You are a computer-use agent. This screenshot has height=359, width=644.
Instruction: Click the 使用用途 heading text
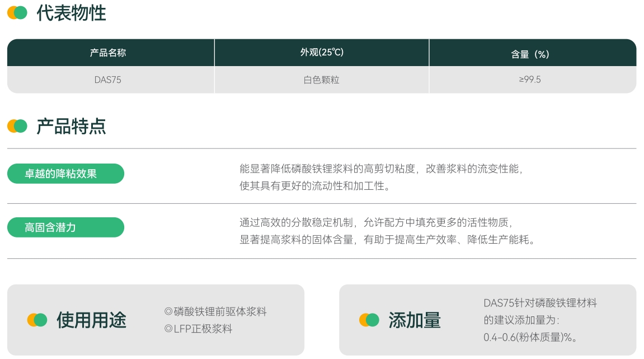click(x=91, y=320)
